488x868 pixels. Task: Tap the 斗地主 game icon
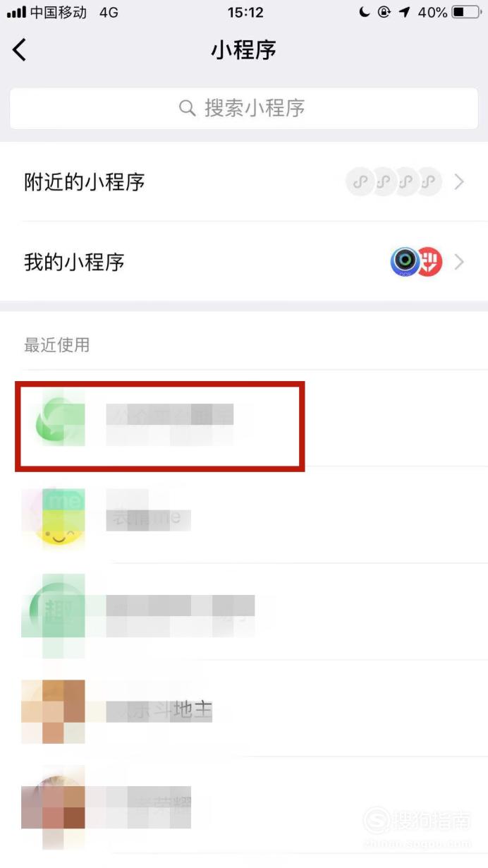[x=54, y=711]
